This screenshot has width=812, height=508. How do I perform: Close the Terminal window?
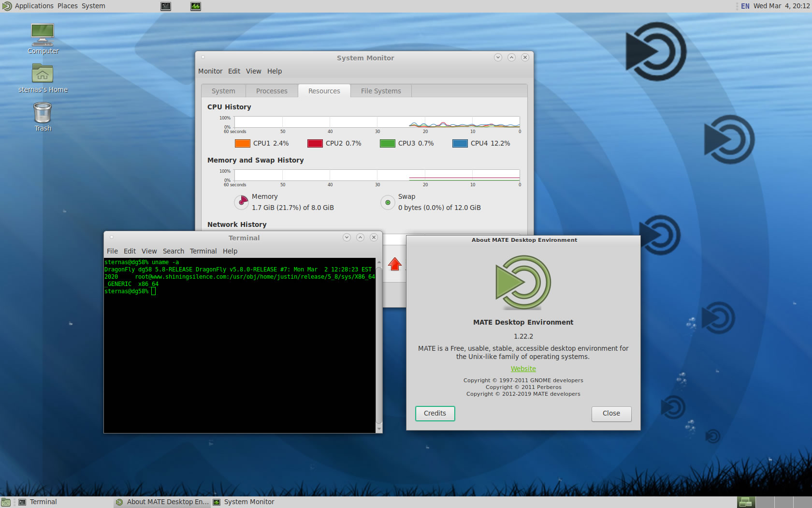pyautogui.click(x=374, y=237)
